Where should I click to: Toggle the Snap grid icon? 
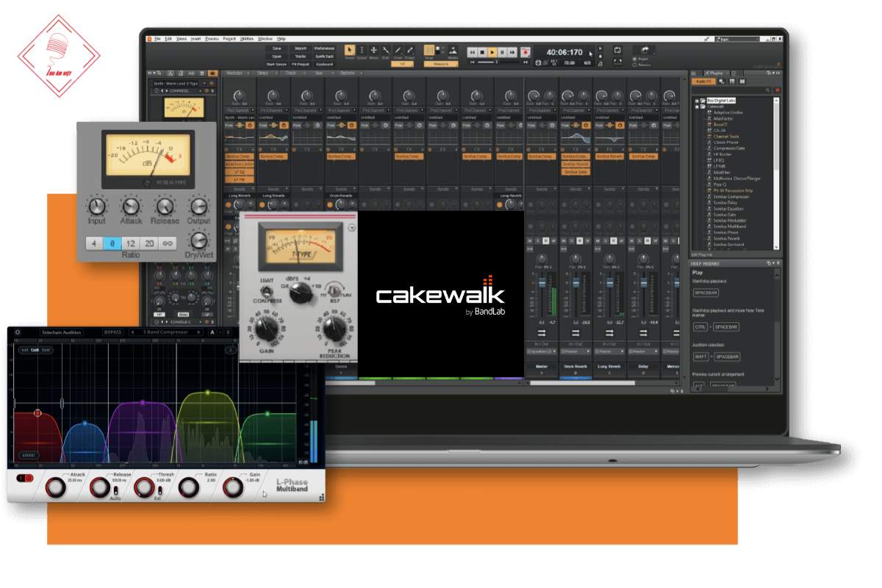tap(429, 50)
